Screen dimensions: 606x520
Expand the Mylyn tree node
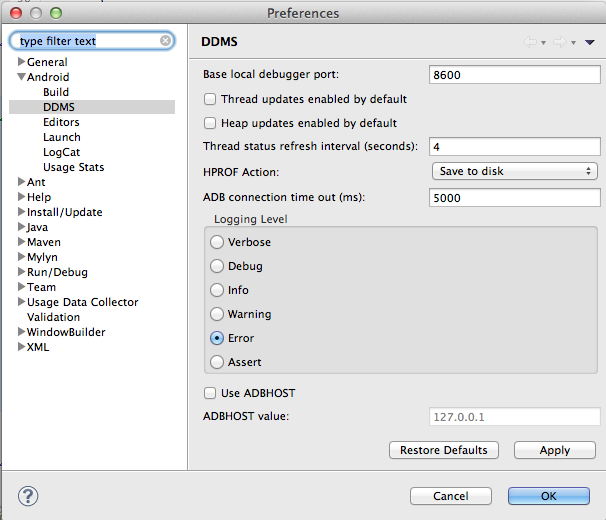coord(22,257)
